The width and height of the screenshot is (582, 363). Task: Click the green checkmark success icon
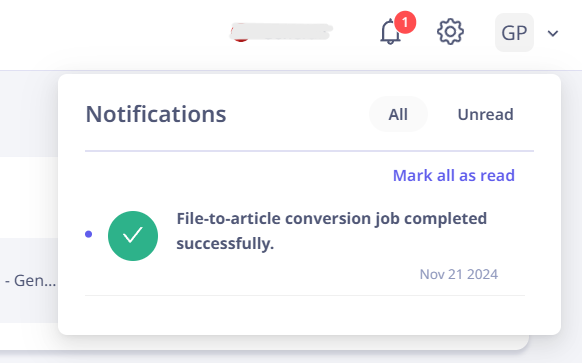(133, 236)
